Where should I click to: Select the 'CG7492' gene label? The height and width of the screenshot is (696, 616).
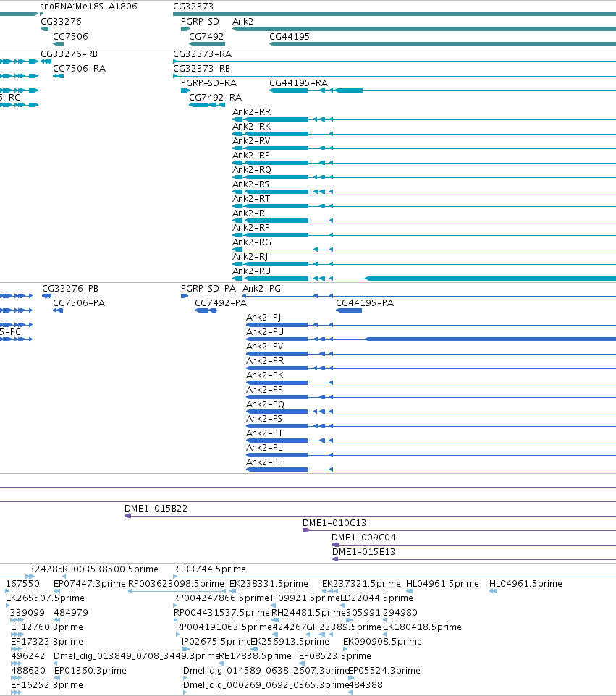206,36
